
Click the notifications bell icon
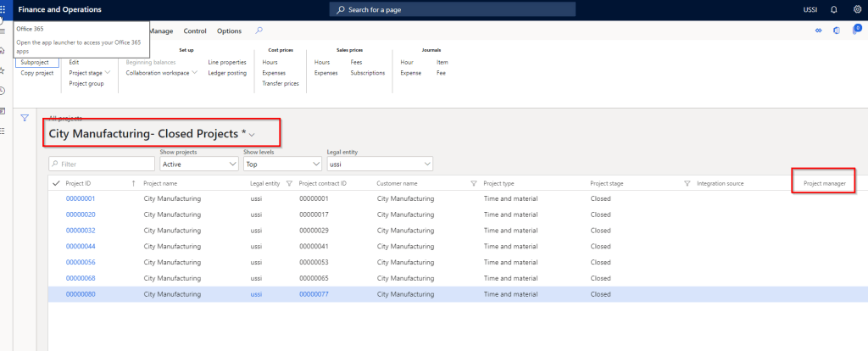coord(833,9)
